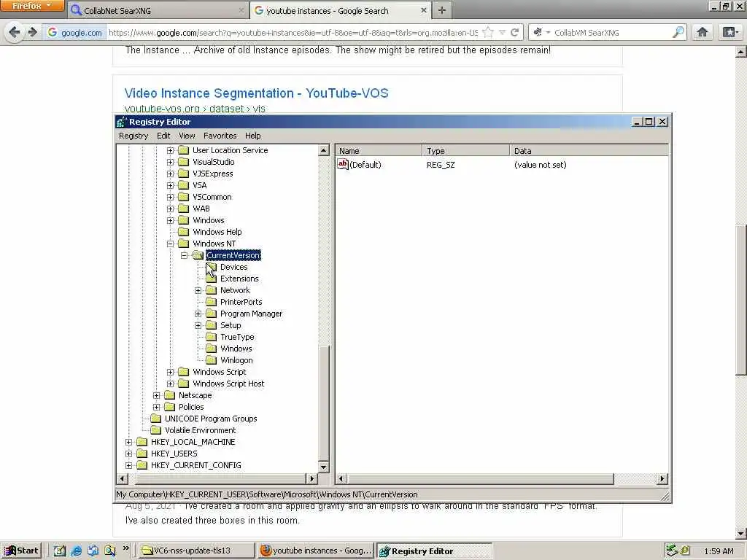Open the Help menu in Registry Editor
Viewport: 747px width, 560px height.
click(x=253, y=136)
